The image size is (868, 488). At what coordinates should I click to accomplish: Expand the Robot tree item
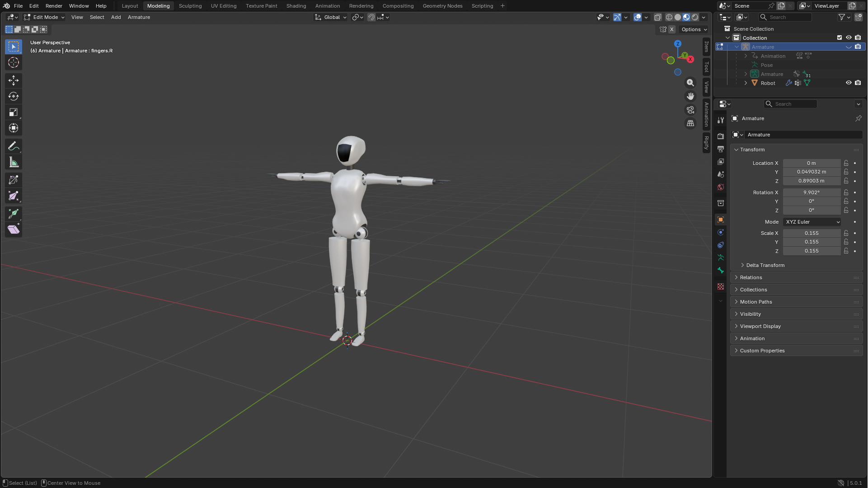746,83
